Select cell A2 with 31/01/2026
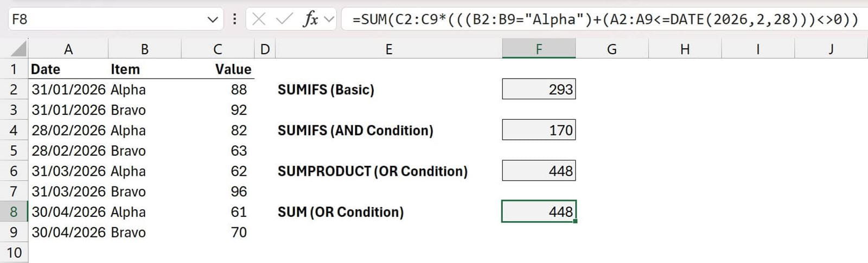Screen dimensions: 868x263 68,89
